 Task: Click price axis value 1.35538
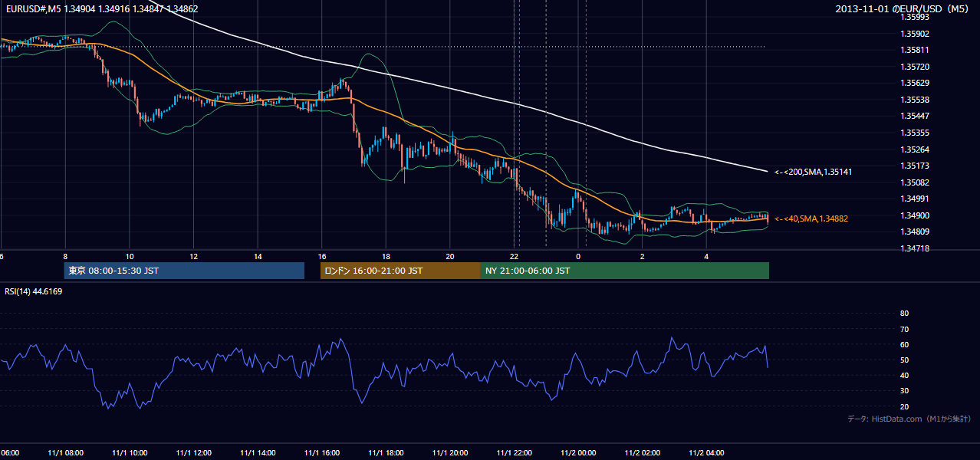click(914, 100)
